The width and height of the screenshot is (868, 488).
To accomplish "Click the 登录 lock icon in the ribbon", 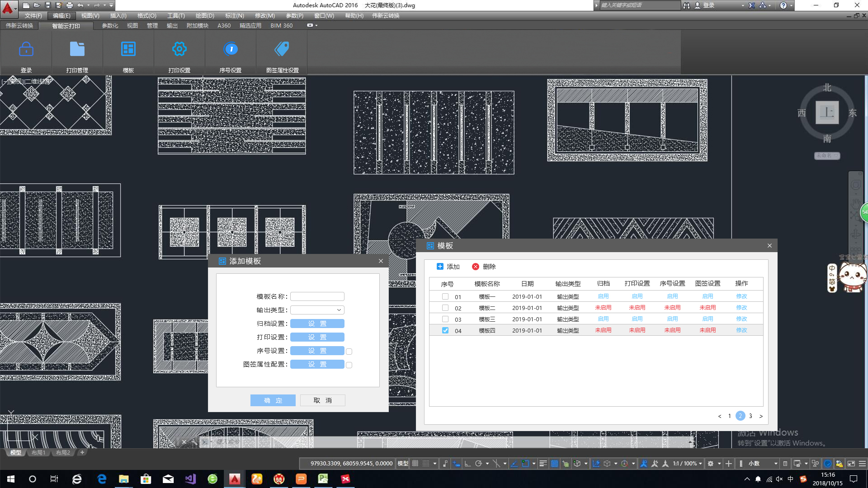I will pos(26,49).
